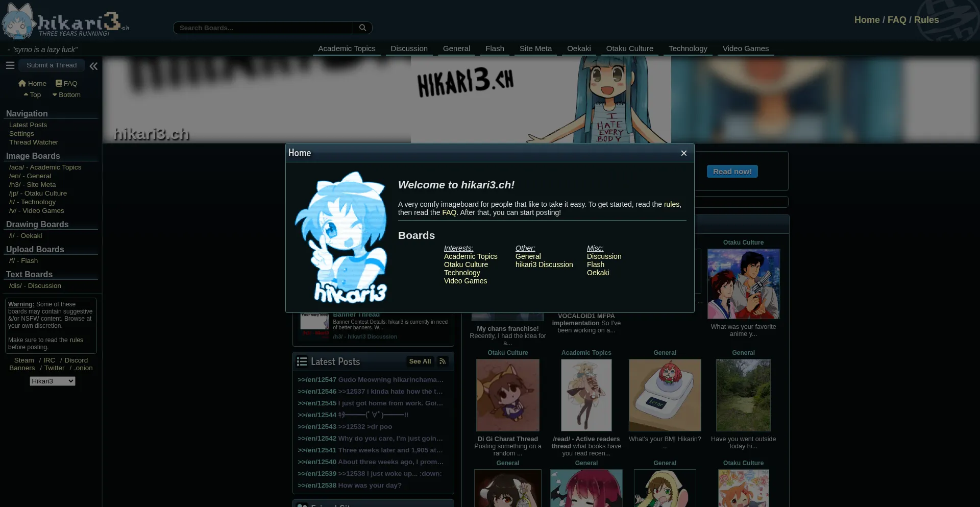The height and width of the screenshot is (507, 980).
Task: Open the Discussion board tab
Action: point(409,49)
